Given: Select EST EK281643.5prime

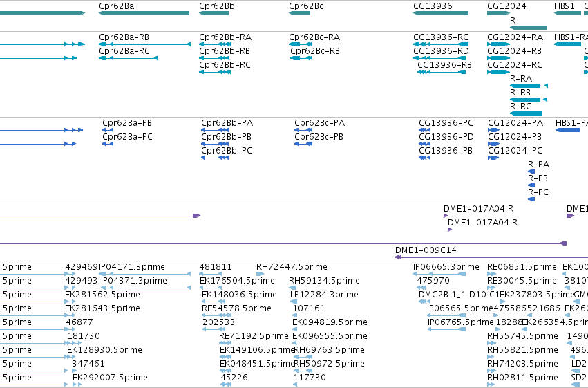Looking at the screenshot, I should [102, 308].
